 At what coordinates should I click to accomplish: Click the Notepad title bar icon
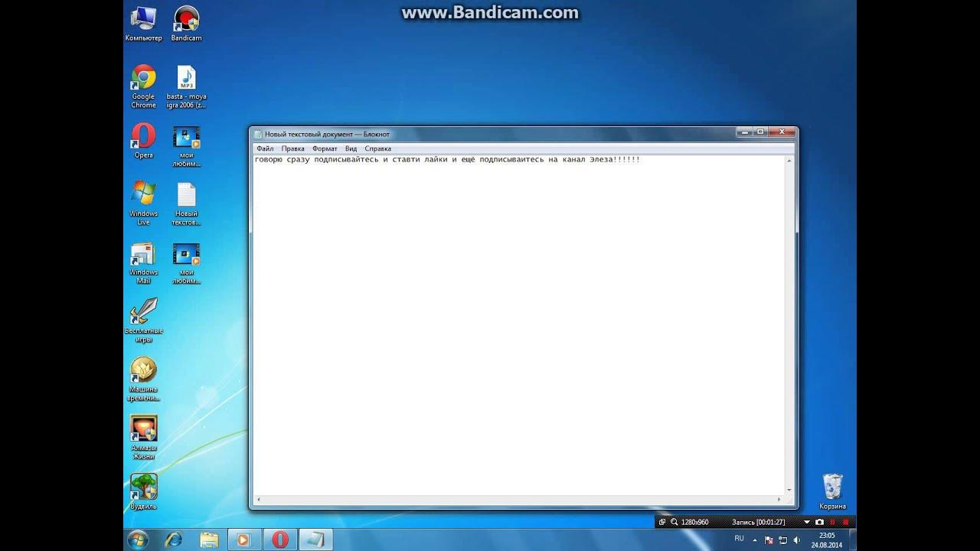click(258, 134)
